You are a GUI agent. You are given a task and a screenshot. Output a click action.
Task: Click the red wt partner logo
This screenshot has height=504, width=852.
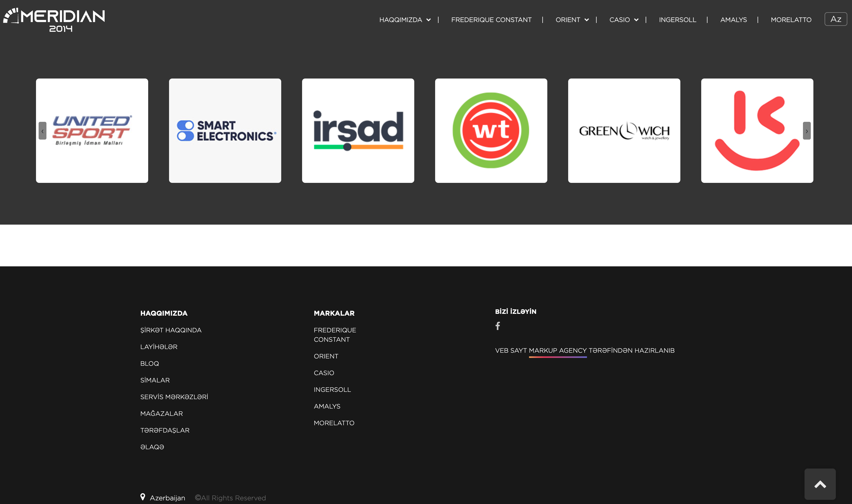point(491,131)
